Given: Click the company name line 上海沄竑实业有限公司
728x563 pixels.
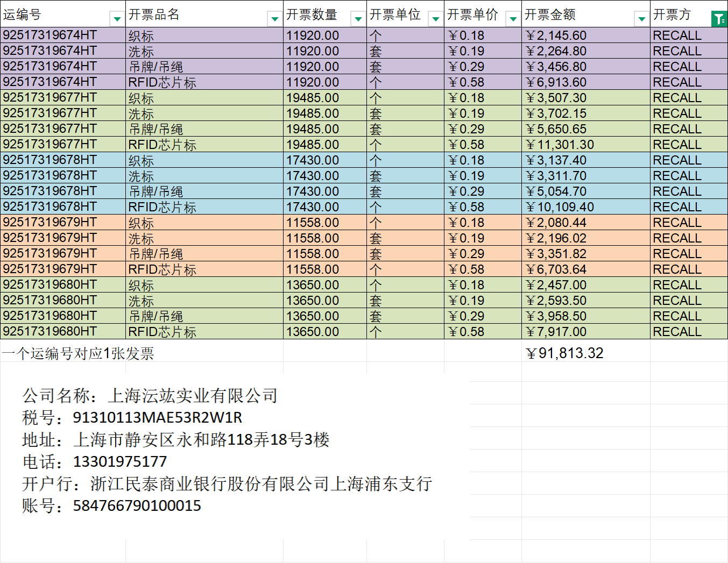Looking at the screenshot, I should (x=150, y=396).
